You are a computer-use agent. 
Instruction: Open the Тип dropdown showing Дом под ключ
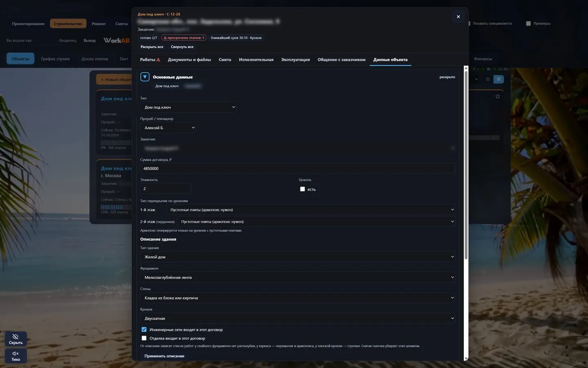(x=189, y=107)
